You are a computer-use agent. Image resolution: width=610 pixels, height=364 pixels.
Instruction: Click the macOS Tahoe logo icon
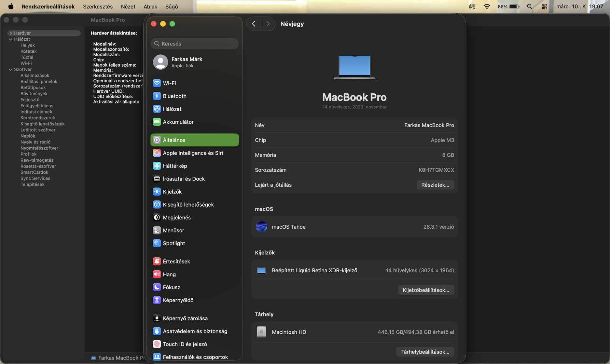[x=261, y=227]
